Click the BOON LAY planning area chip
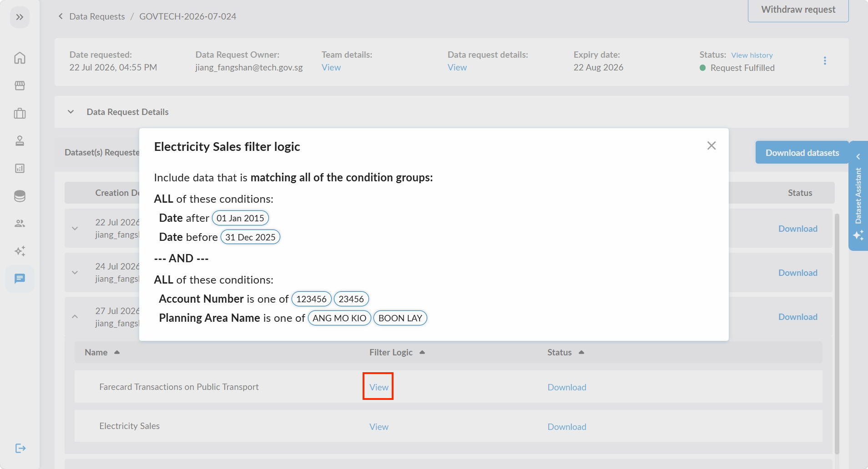868x469 pixels. (400, 318)
